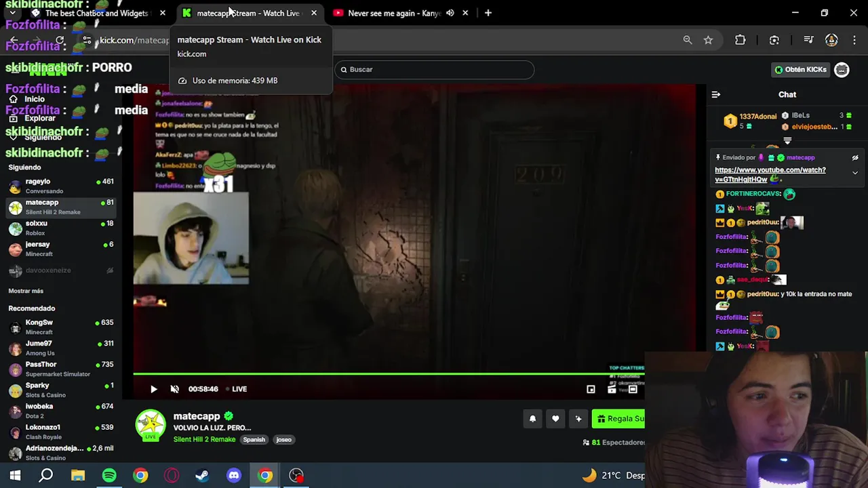Mute the YouTube tab audio icon
The height and width of the screenshot is (488, 868).
[450, 13]
